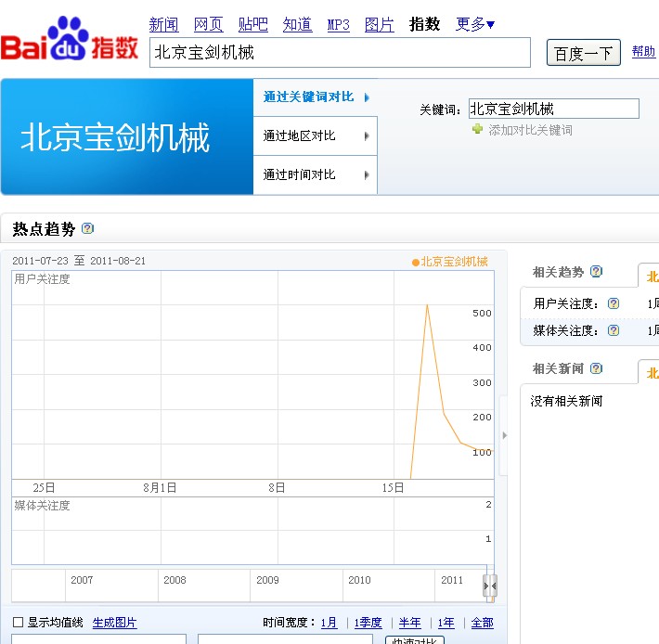Click help icon next to 用户关注度:
Viewport: 659px width, 644px height.
click(614, 303)
